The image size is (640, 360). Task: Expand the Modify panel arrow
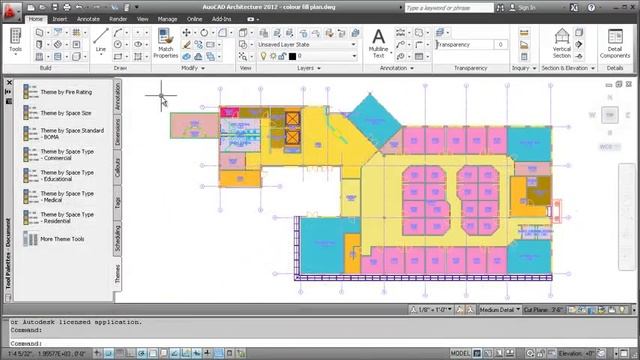click(203, 68)
